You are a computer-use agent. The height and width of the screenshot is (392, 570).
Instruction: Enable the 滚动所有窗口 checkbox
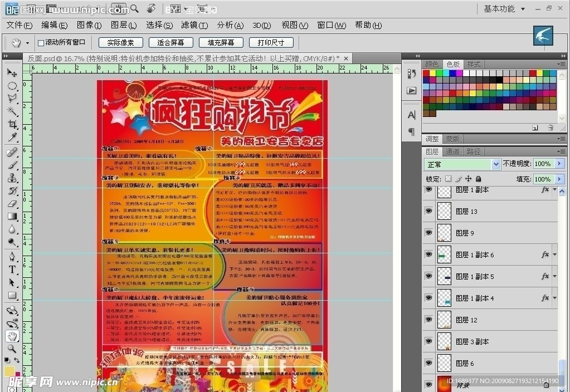pyautogui.click(x=41, y=43)
